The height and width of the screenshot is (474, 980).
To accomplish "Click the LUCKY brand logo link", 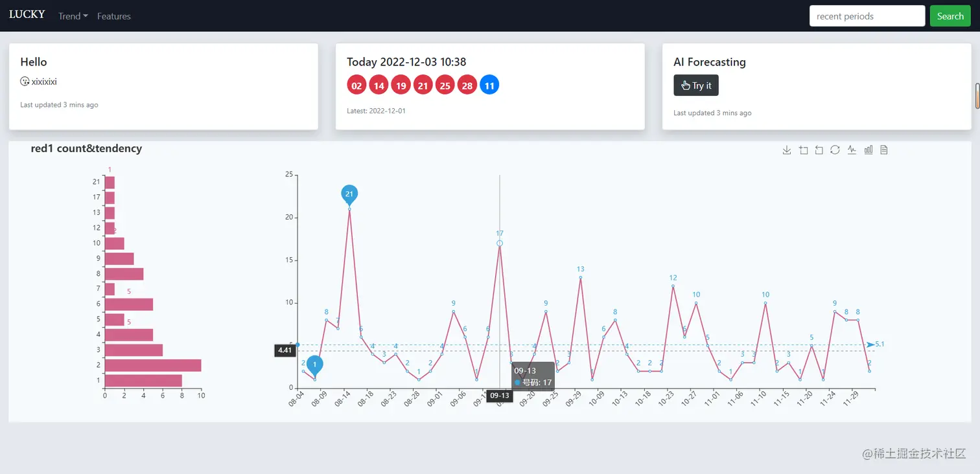I will click(27, 14).
